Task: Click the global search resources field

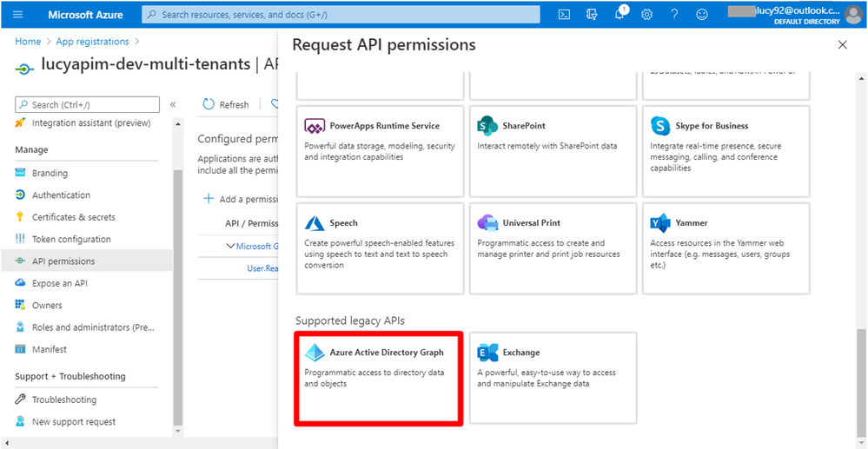Action: (341, 15)
